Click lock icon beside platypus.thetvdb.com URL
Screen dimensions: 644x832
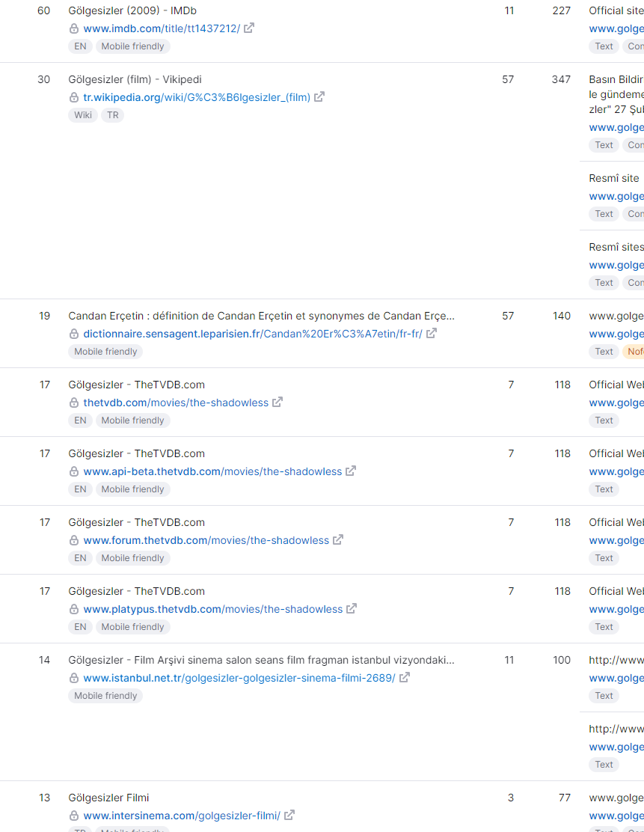tap(74, 609)
